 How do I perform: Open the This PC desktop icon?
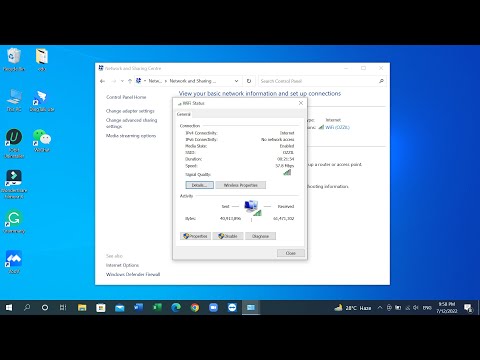click(14, 100)
